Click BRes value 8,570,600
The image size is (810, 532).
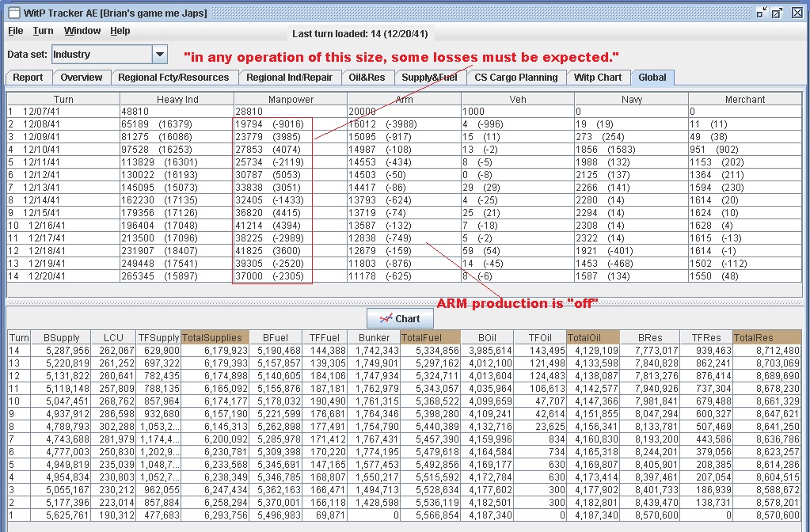[650, 515]
